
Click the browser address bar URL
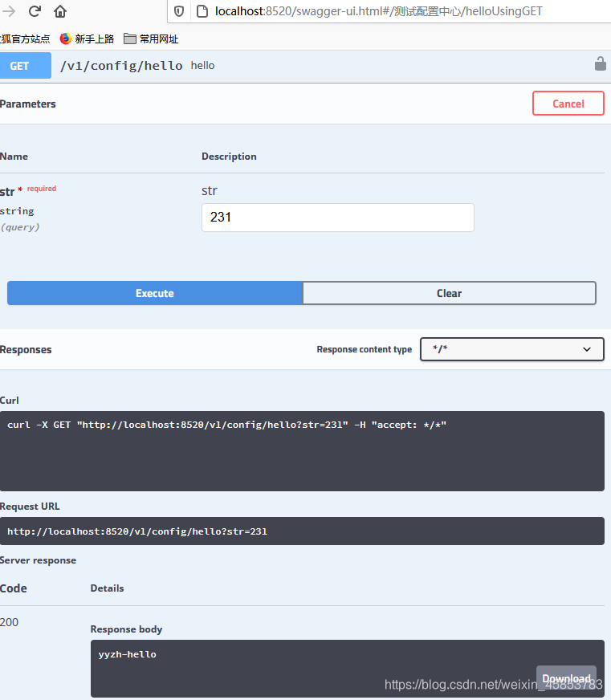click(x=379, y=11)
